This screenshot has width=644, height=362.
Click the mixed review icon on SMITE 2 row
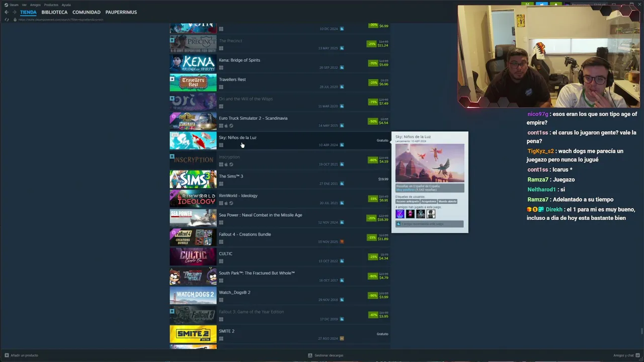(x=342, y=338)
